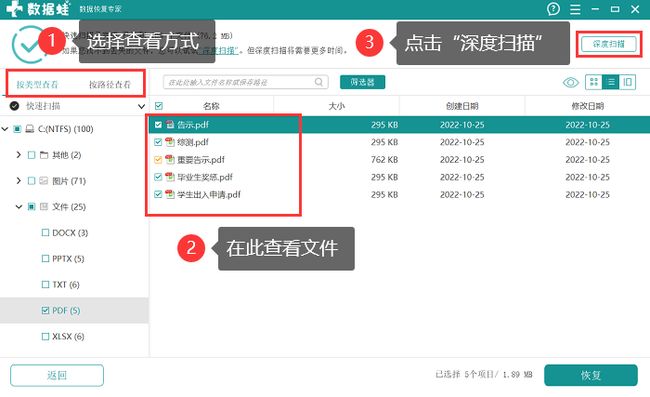The image size is (650, 397).
Task: Switch to 按路径查看 tab
Action: pos(109,85)
